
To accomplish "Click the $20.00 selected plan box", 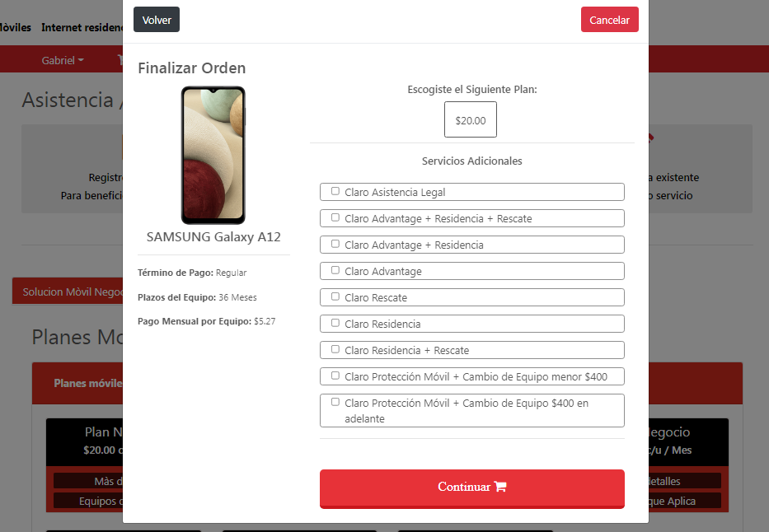I will click(x=471, y=119).
